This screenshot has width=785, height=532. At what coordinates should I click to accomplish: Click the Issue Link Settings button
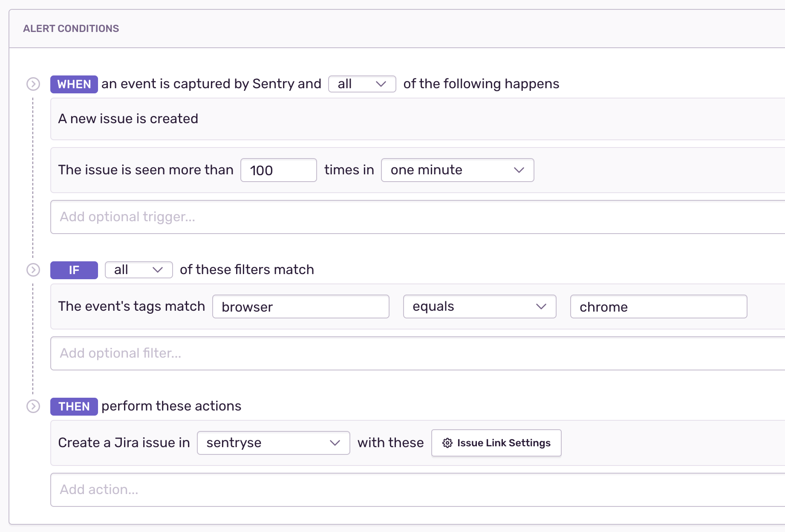click(496, 443)
